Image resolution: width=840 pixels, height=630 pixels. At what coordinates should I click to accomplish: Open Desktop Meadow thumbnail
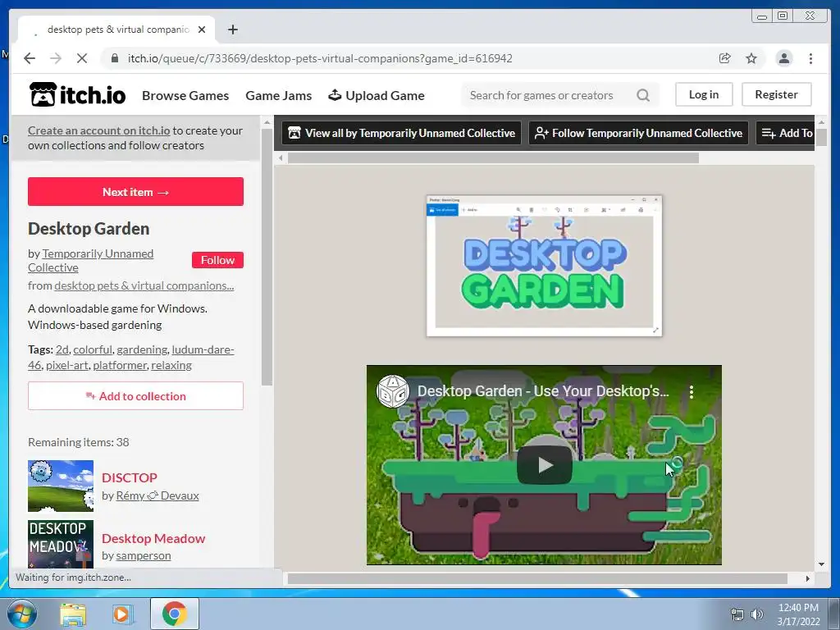61,545
